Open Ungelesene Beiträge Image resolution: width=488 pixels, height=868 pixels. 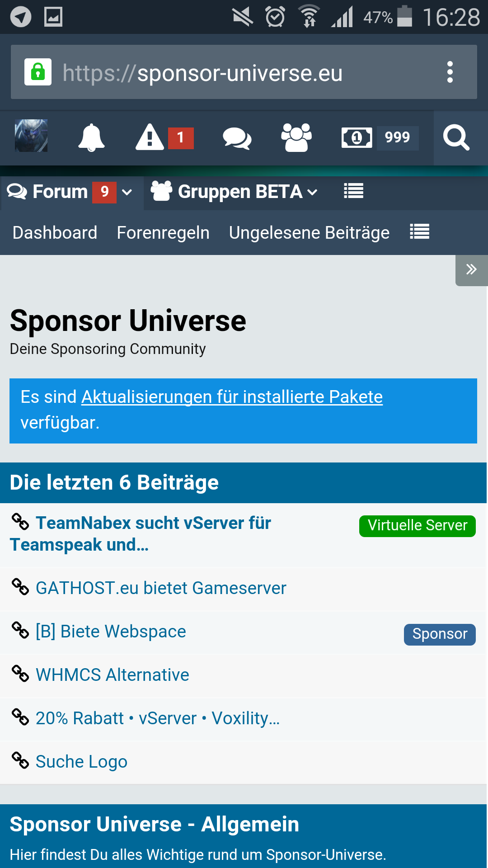pyautogui.click(x=309, y=233)
